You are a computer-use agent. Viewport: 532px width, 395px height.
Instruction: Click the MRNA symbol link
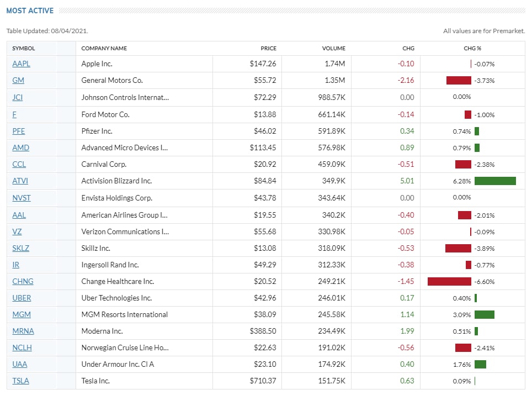pos(23,331)
